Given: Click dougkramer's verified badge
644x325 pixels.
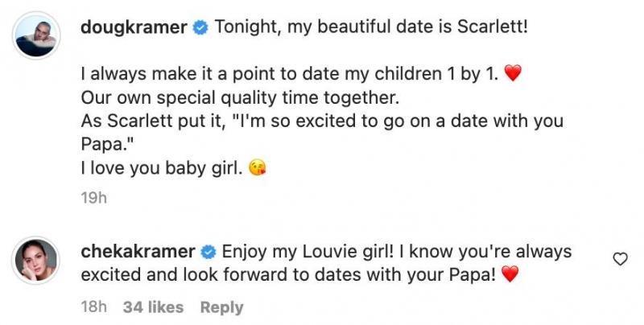Looking at the screenshot, I should pos(200,29).
